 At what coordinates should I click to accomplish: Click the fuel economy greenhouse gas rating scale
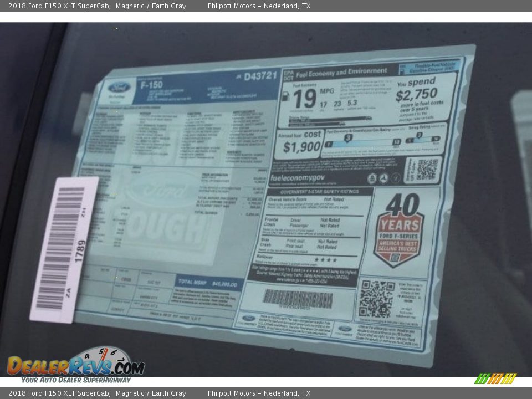362,140
